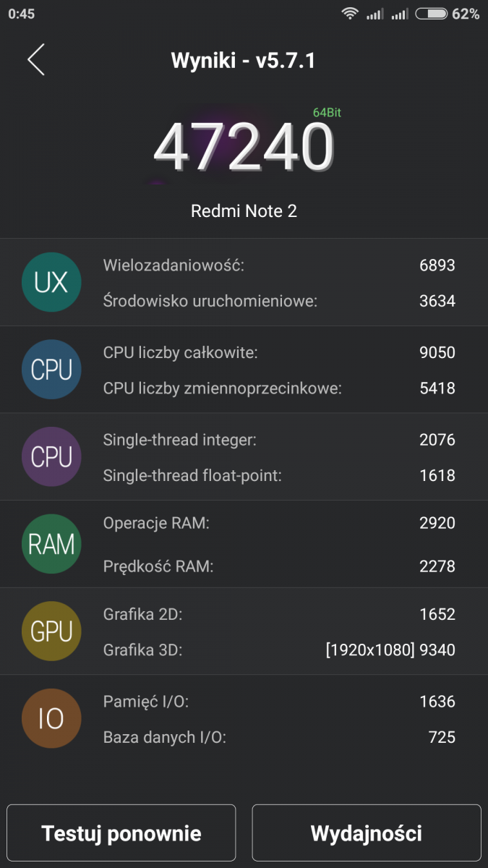Click the teal UX category icon

pyautogui.click(x=51, y=282)
